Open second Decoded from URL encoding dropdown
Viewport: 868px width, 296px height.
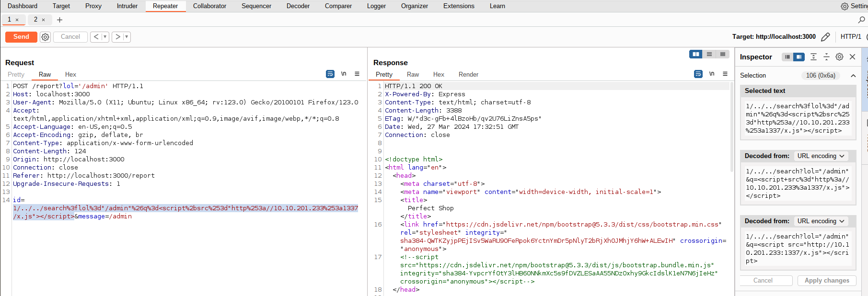(x=821, y=221)
